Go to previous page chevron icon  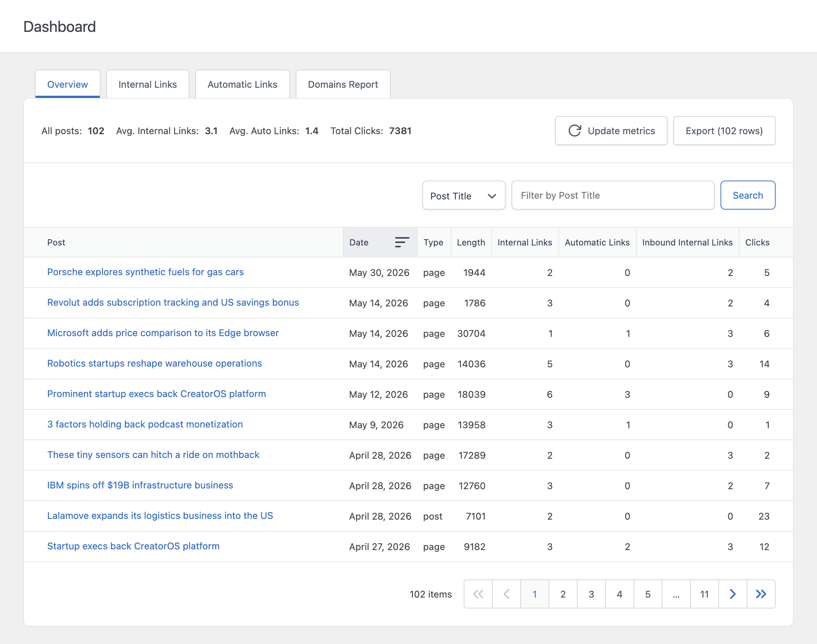coord(506,594)
